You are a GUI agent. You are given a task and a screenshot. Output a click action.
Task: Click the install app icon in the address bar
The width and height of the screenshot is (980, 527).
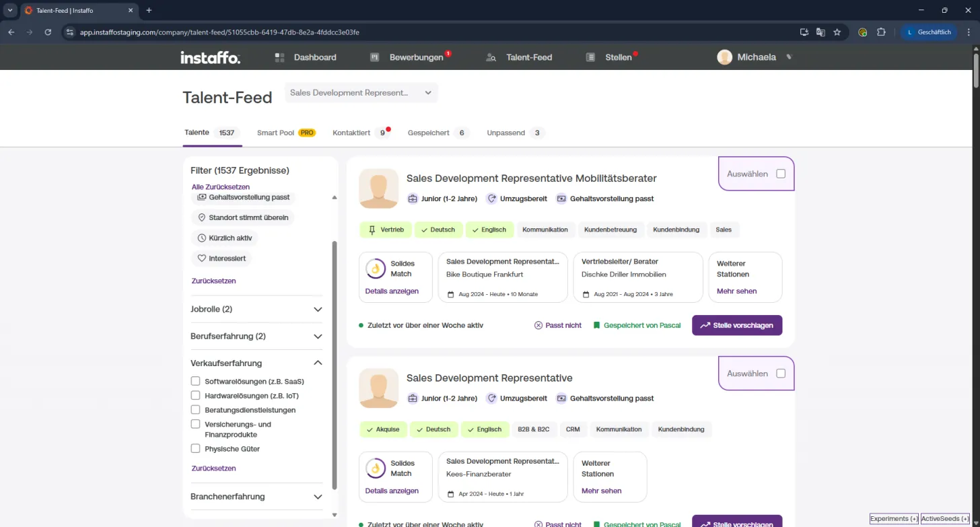(x=804, y=32)
